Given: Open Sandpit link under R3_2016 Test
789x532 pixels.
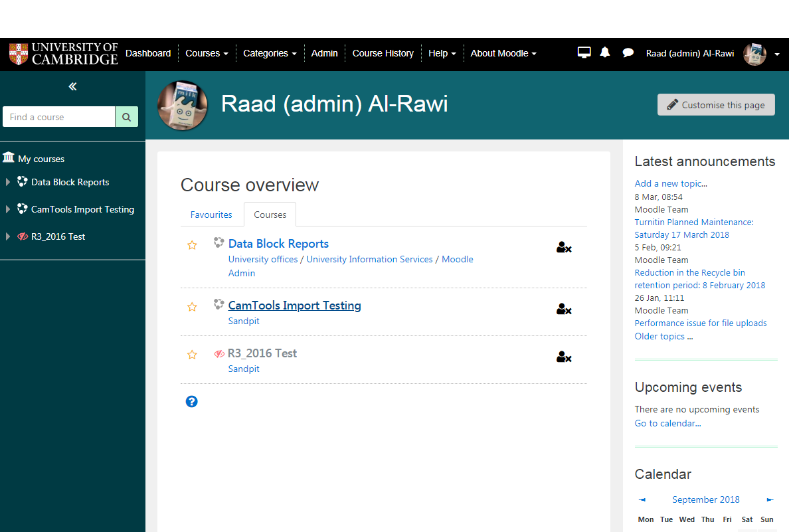Looking at the screenshot, I should [x=244, y=369].
